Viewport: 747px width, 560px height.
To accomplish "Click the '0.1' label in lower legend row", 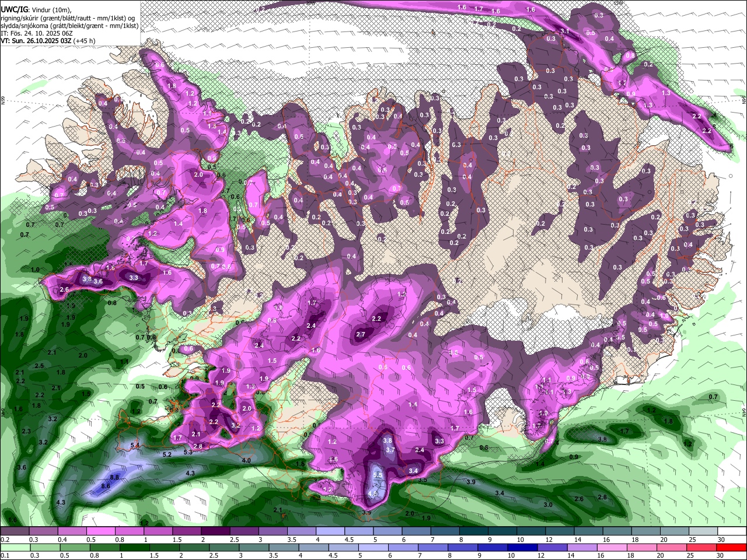I will click(x=5, y=555).
